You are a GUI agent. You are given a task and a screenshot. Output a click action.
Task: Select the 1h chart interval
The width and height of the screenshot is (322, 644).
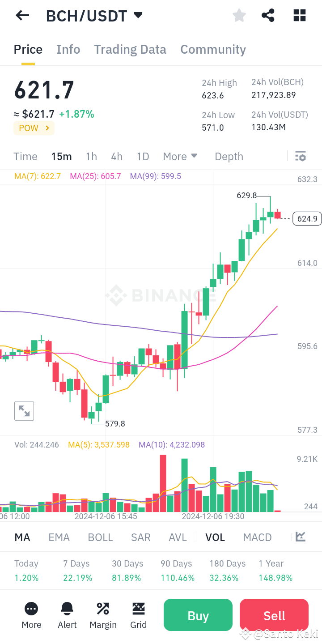91,156
